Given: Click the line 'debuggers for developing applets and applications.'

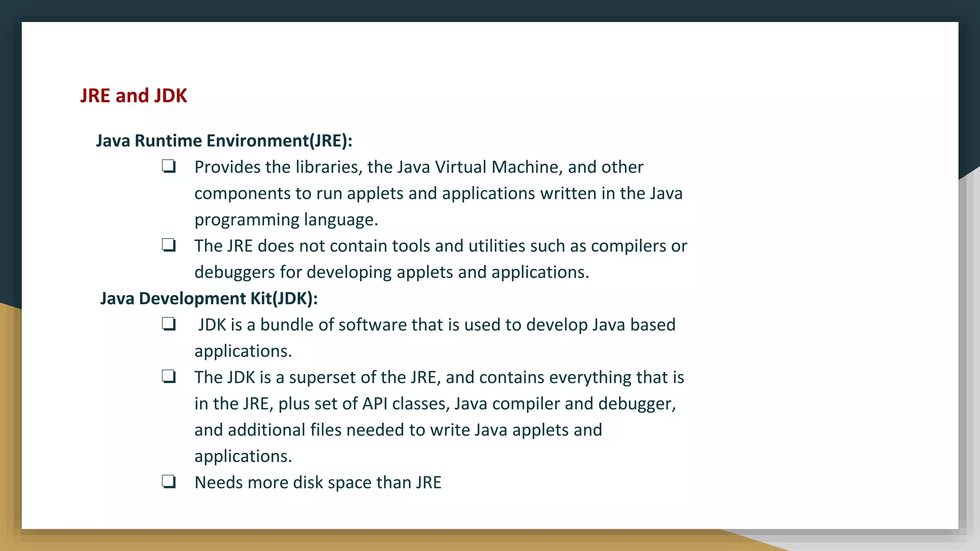Looking at the screenshot, I should [391, 272].
